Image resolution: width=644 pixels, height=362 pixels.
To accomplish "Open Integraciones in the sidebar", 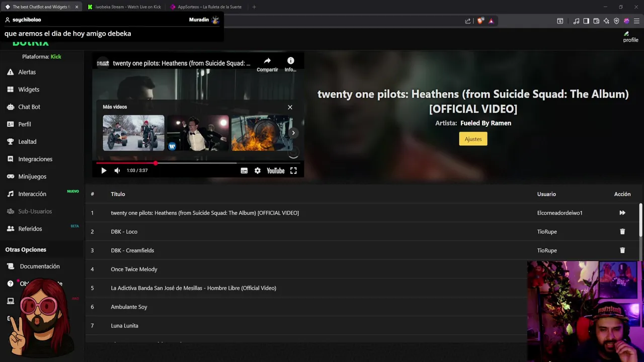I will click(35, 159).
